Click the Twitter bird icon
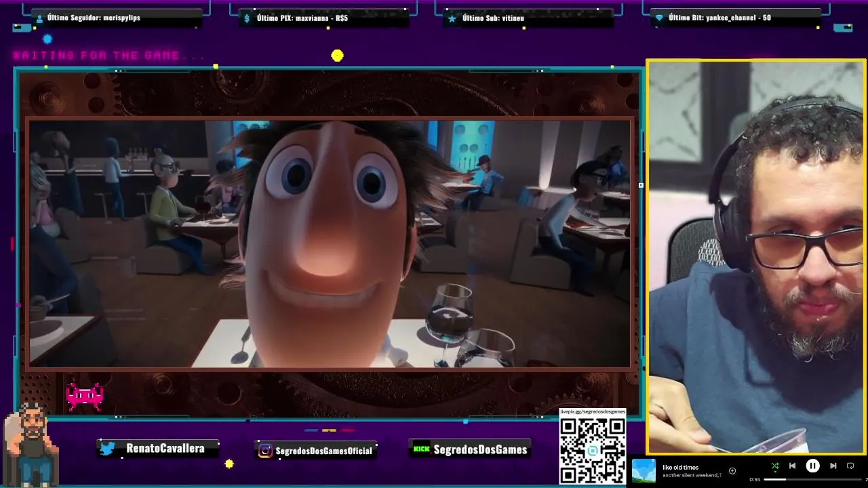This screenshot has height=488, width=868. pyautogui.click(x=107, y=448)
